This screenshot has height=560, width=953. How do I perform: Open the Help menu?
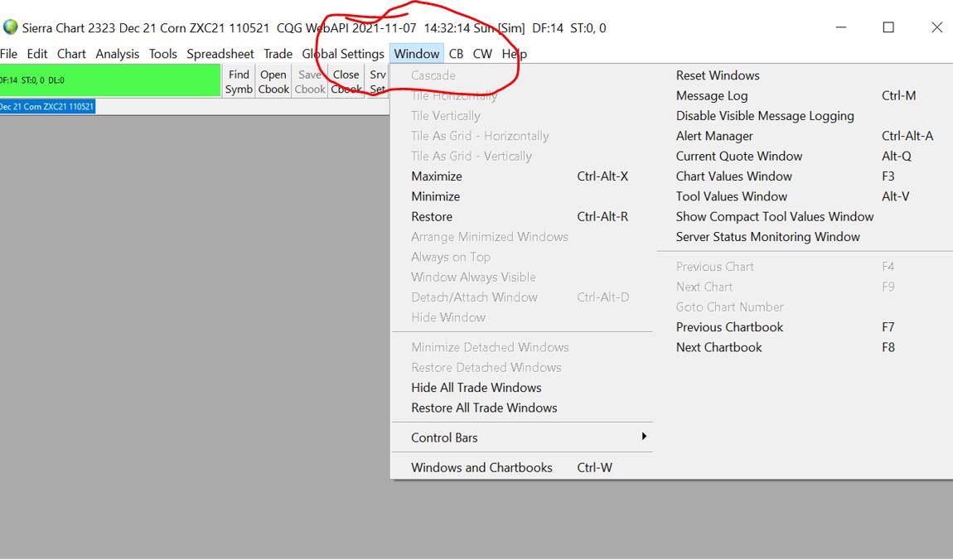[x=514, y=54]
